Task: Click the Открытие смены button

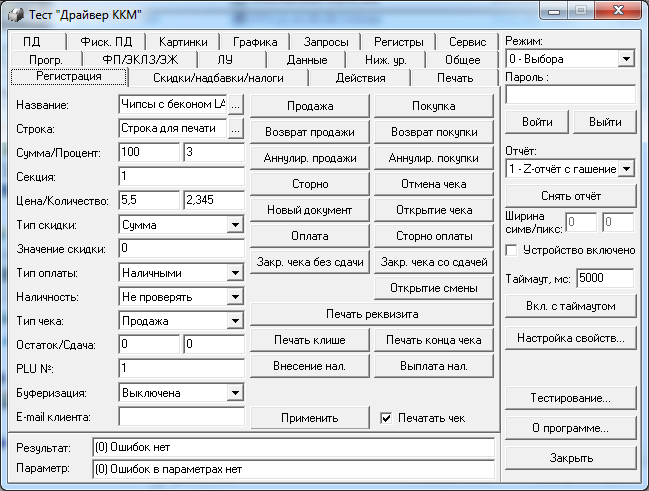Action: 434,289
